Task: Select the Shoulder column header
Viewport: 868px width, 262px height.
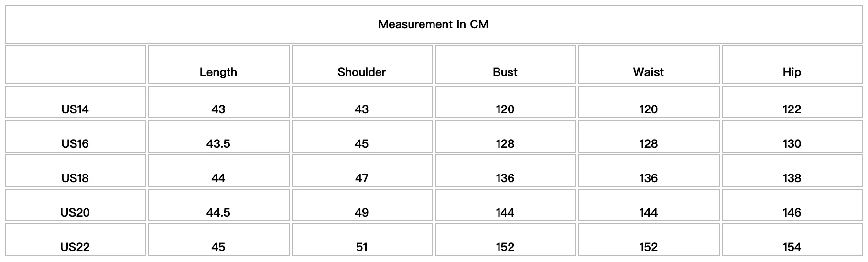Action: coord(362,72)
